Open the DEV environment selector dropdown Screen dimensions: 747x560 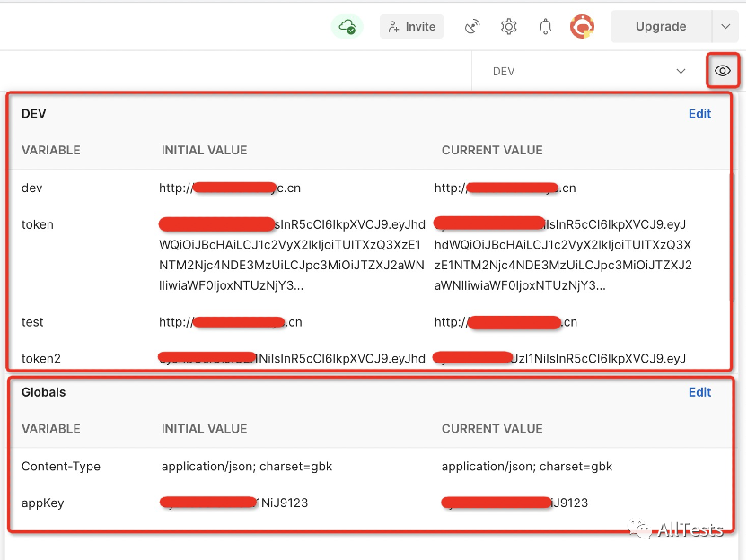pos(589,71)
